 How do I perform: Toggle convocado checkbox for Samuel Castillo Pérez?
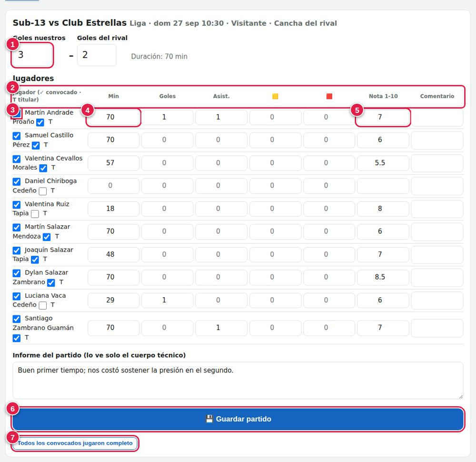(x=17, y=135)
